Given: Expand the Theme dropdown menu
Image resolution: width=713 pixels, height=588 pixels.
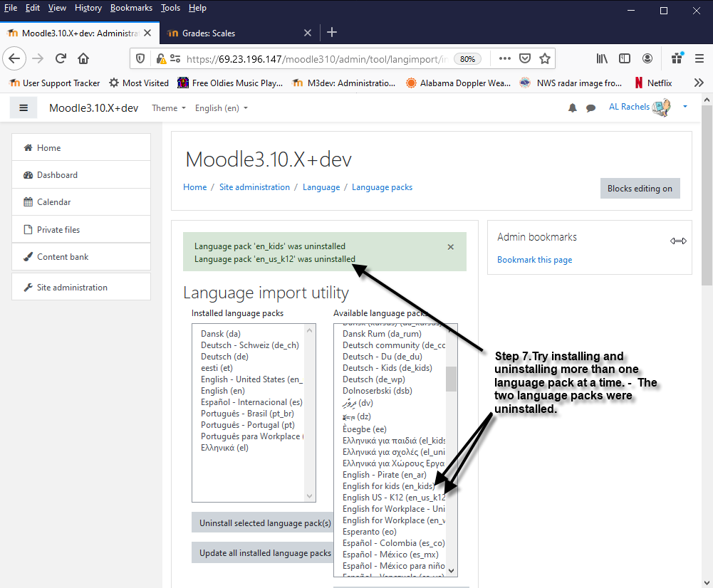Looking at the screenshot, I should click(x=169, y=108).
